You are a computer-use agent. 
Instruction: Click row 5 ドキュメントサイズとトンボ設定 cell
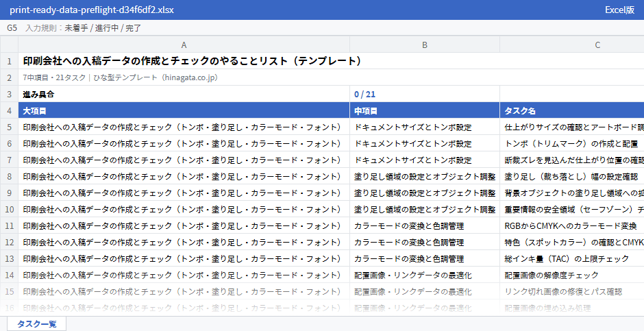425,127
